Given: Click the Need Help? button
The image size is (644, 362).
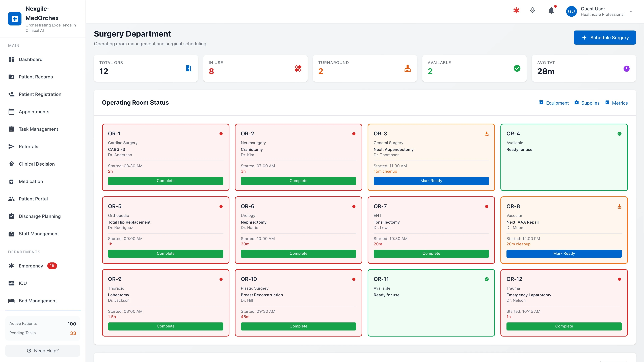Looking at the screenshot, I should click(x=43, y=350).
